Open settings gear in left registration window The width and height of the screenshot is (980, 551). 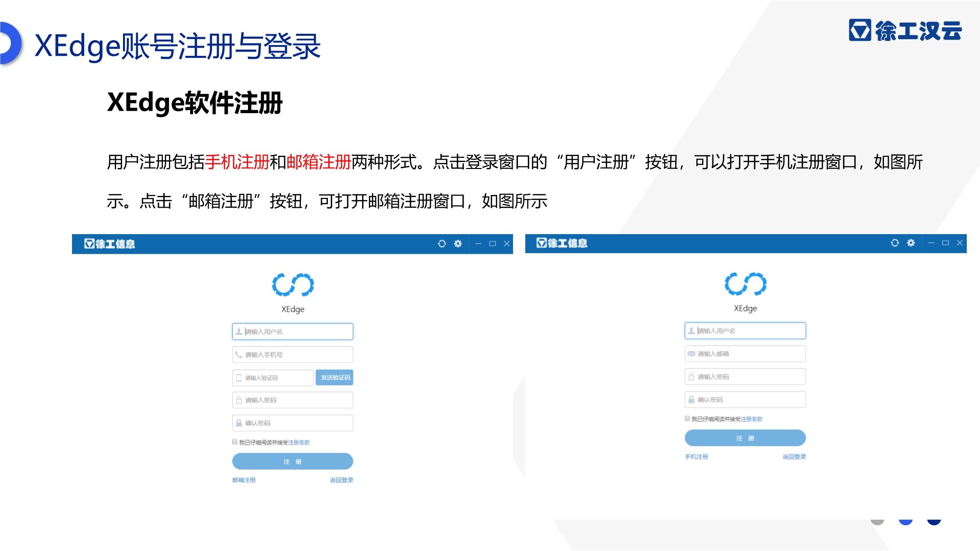click(x=458, y=243)
